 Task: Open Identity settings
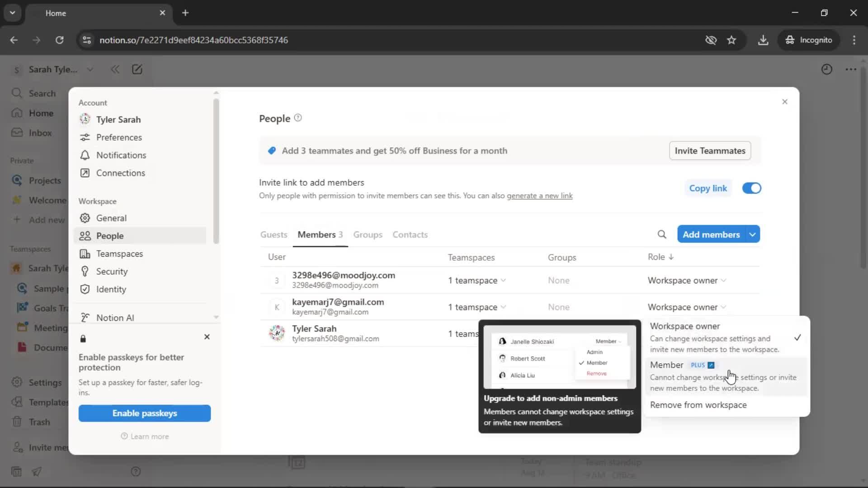[140, 290]
